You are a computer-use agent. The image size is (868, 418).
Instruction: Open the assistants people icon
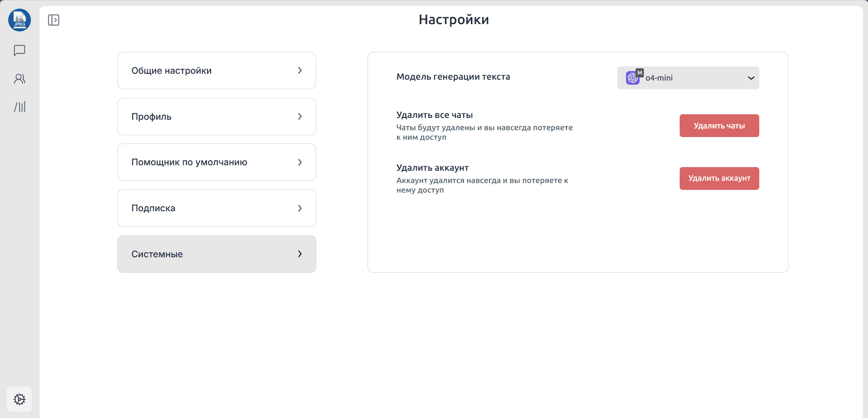click(20, 79)
